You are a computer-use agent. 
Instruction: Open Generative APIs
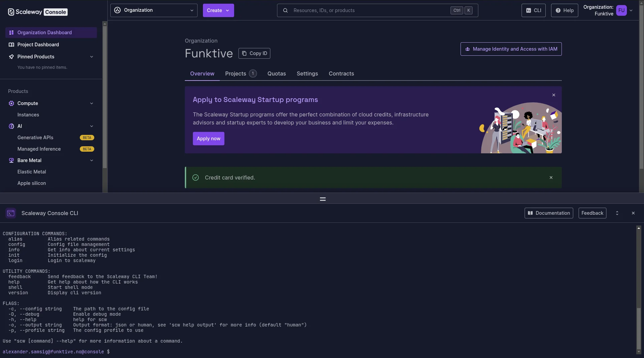pos(35,138)
